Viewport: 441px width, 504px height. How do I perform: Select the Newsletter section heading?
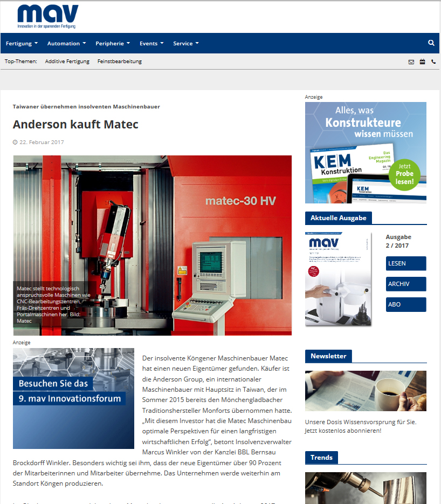pyautogui.click(x=328, y=356)
